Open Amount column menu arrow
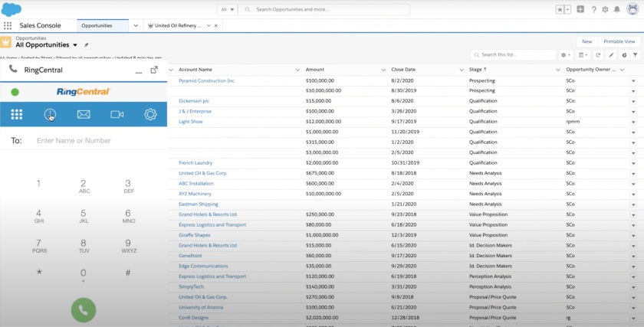 coord(383,70)
